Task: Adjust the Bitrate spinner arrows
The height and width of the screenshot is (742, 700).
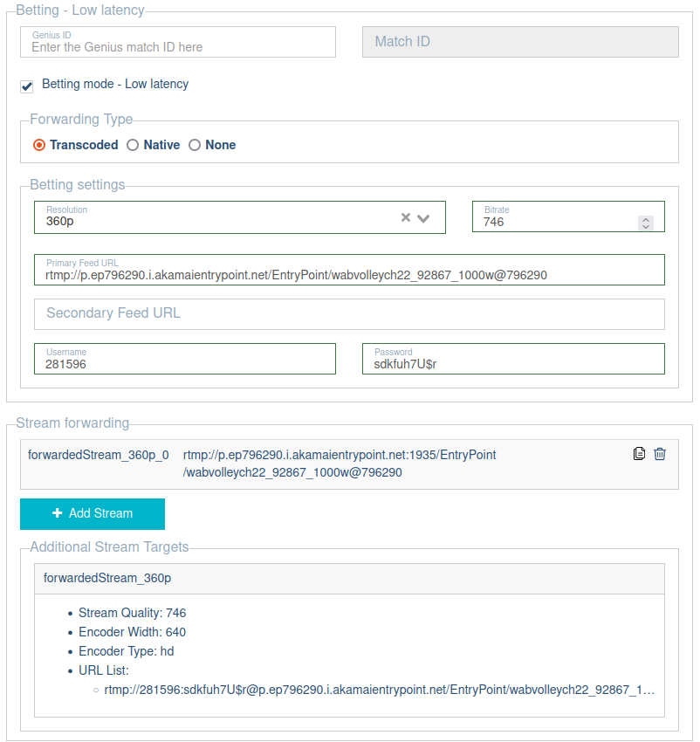Action: point(646,223)
